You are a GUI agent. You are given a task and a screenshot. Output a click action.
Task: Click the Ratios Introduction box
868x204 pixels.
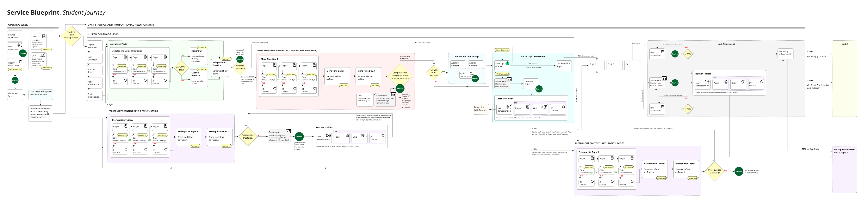[x=94, y=83]
